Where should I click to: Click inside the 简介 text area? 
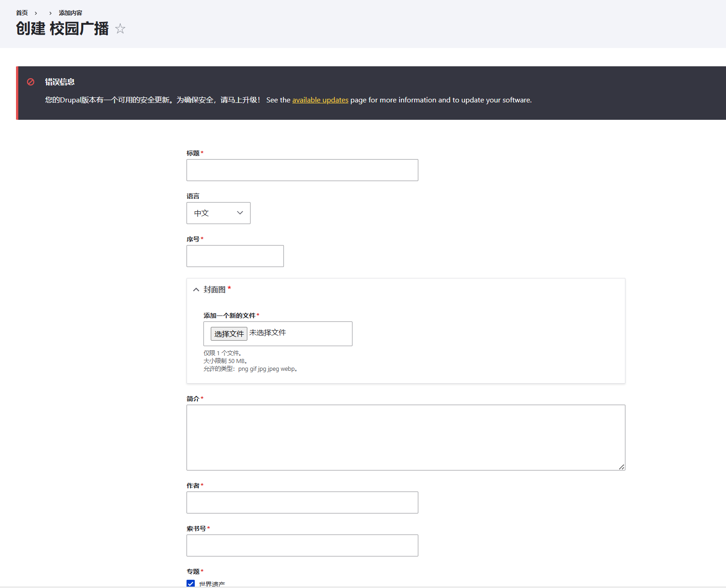point(406,437)
